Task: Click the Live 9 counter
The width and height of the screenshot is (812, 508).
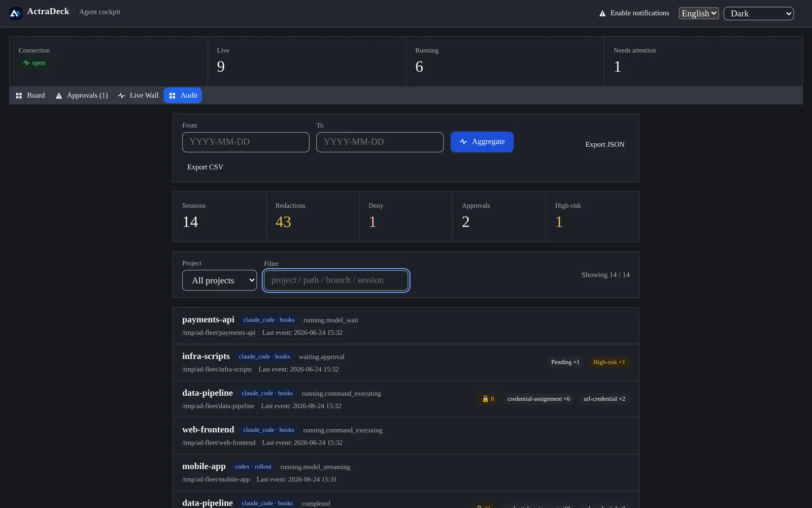Action: 307,61
